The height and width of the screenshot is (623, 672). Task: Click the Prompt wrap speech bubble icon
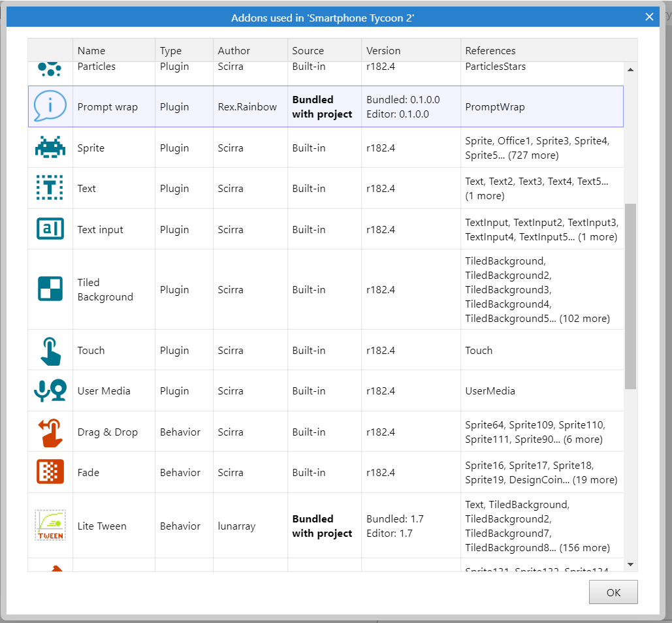coord(50,106)
